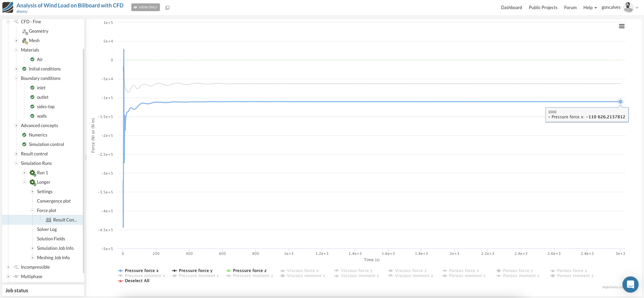
Task: Click the user avatar picture
Action: (628, 7)
